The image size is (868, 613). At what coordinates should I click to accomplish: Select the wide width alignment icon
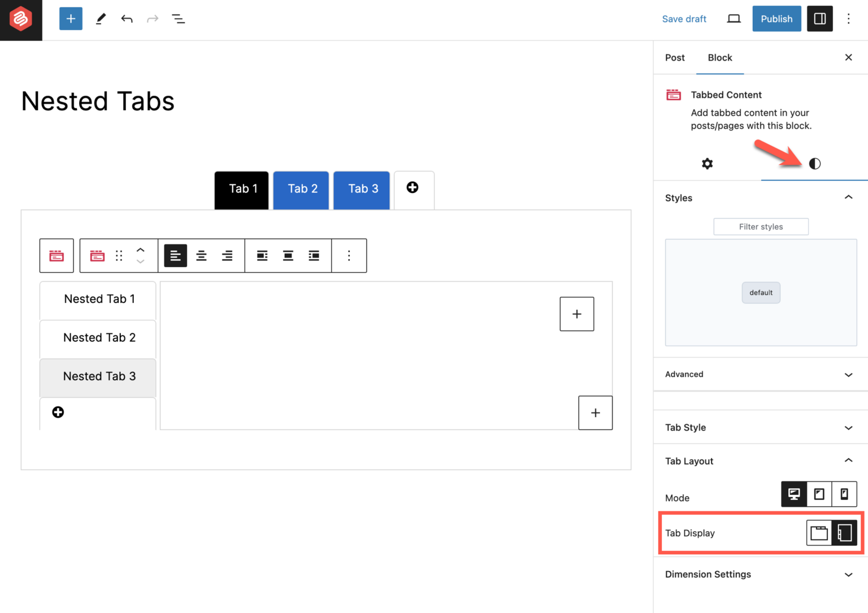[x=288, y=255]
